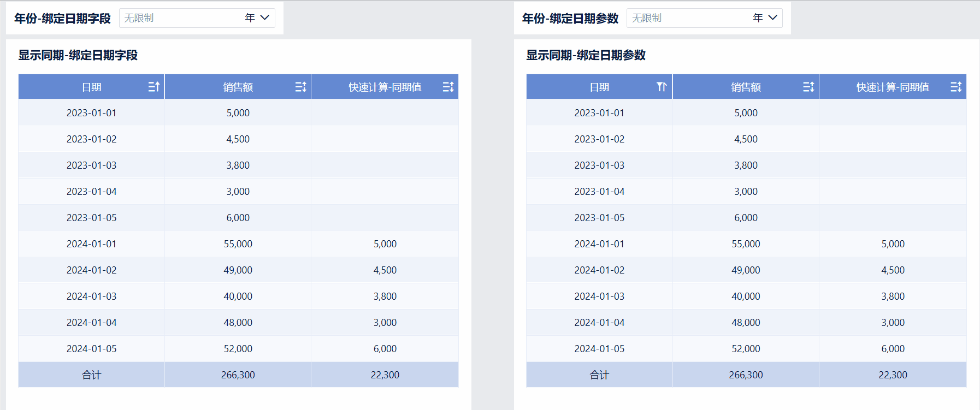This screenshot has width=980, height=410.
Task: Click the 年份-绑定日期字段 filter label
Action: (62, 19)
